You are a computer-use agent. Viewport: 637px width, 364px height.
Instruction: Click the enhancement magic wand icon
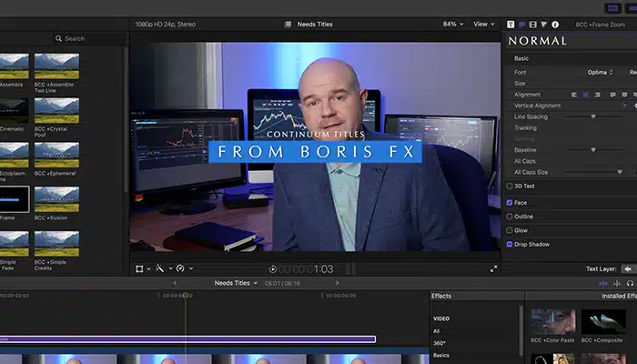tap(159, 268)
